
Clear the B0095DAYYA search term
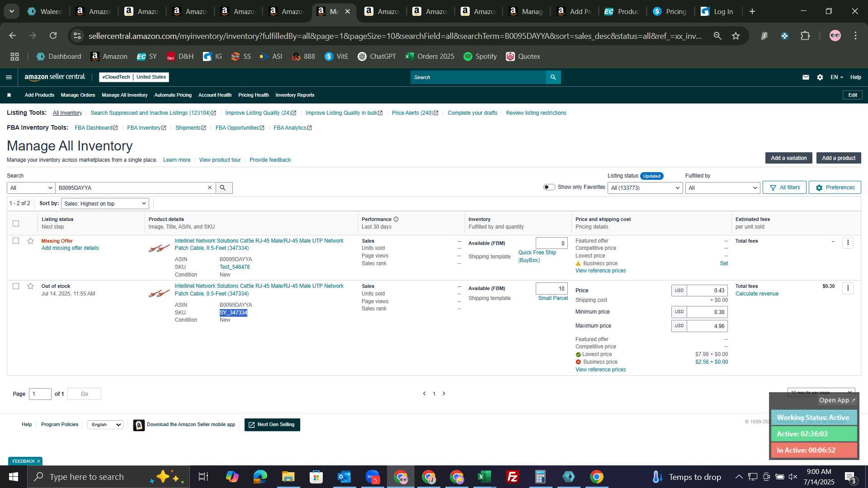click(x=210, y=188)
